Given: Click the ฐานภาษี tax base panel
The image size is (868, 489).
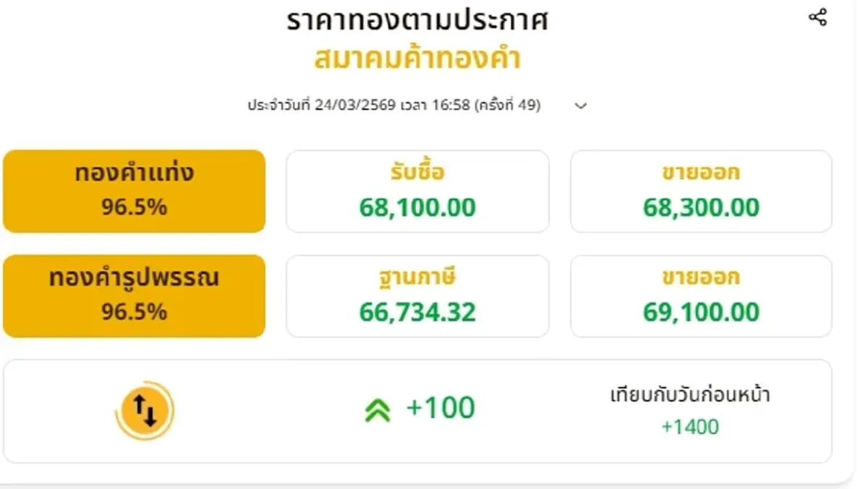Looking at the screenshot, I should point(418,295).
